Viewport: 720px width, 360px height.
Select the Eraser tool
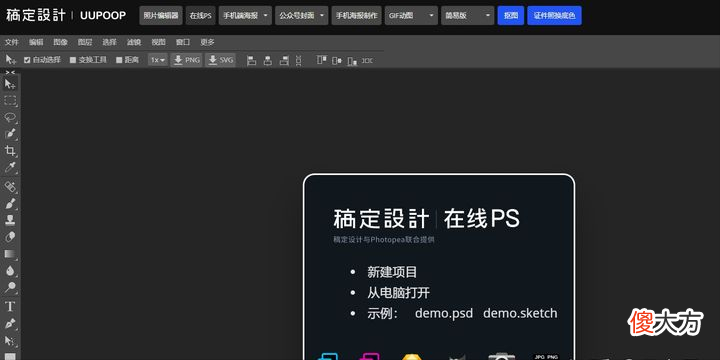pos(10,237)
